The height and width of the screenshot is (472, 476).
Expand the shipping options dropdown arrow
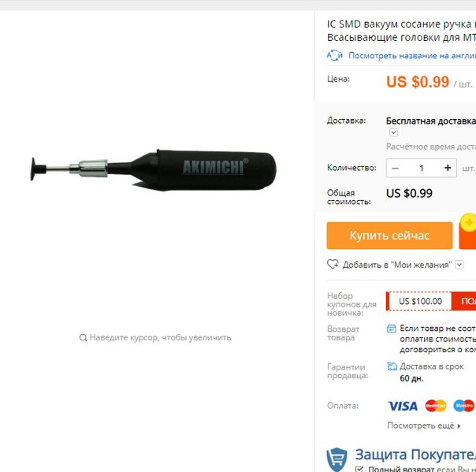tap(393, 132)
